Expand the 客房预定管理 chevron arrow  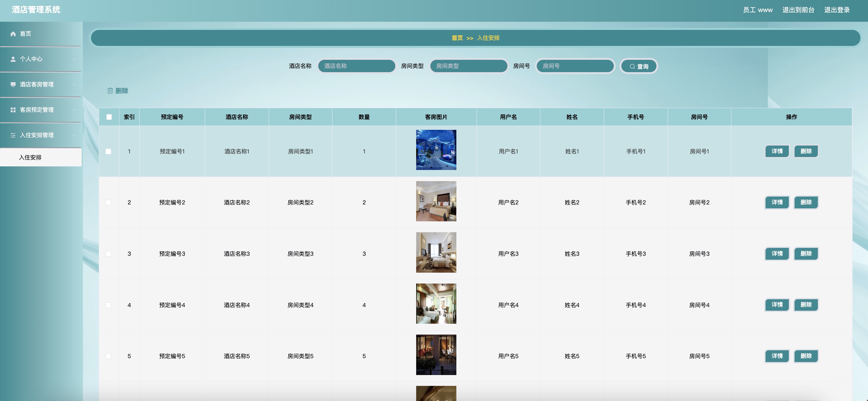[74, 110]
